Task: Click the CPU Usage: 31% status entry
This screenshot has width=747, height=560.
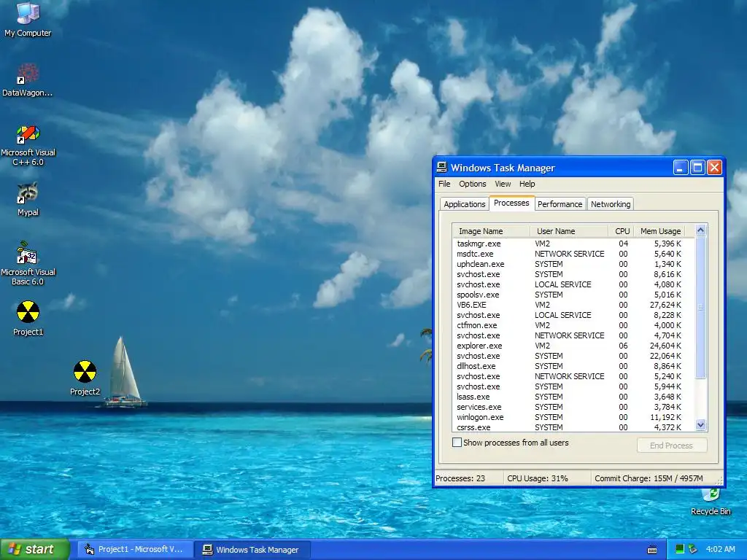Action: click(x=547, y=478)
